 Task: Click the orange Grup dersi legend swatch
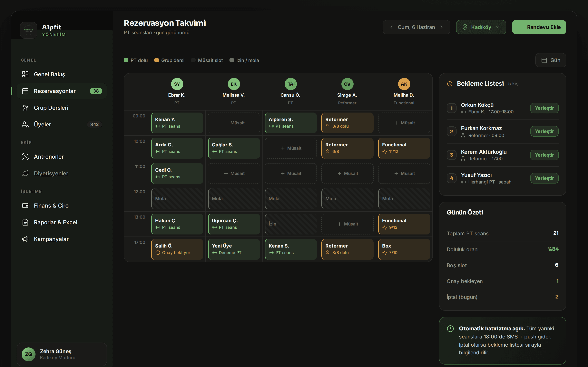tap(157, 60)
